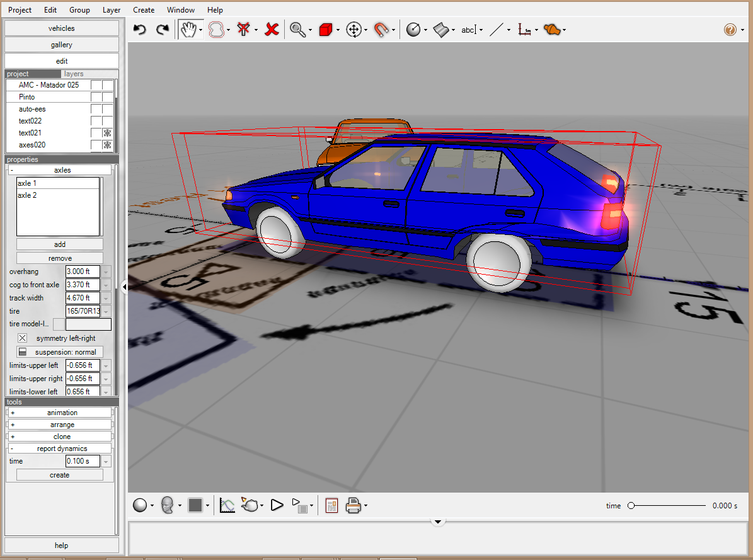
Task: Click the gallery button
Action: coord(62,45)
